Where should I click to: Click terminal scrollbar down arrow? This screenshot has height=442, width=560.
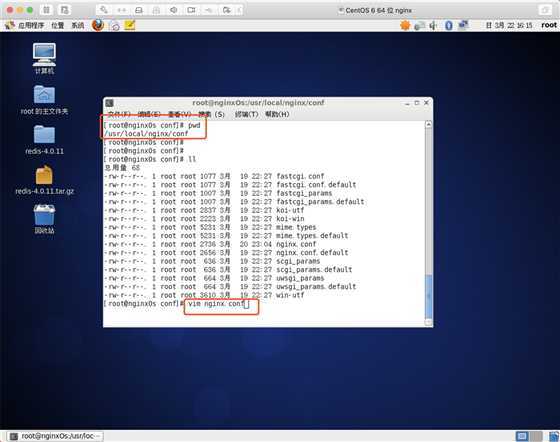tap(429, 322)
